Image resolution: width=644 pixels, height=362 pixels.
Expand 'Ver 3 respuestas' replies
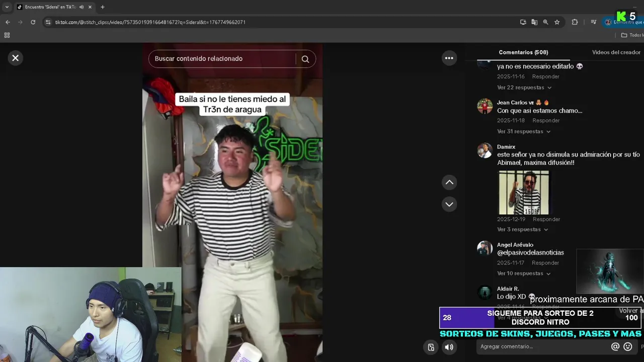pos(522,229)
